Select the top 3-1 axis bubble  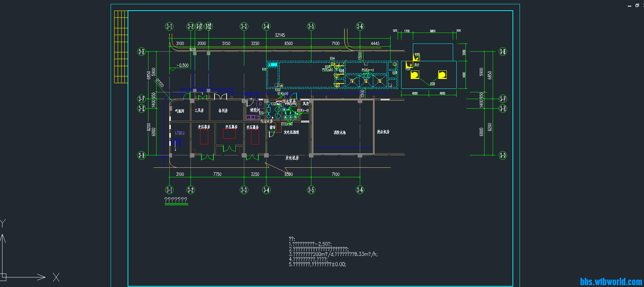click(169, 26)
